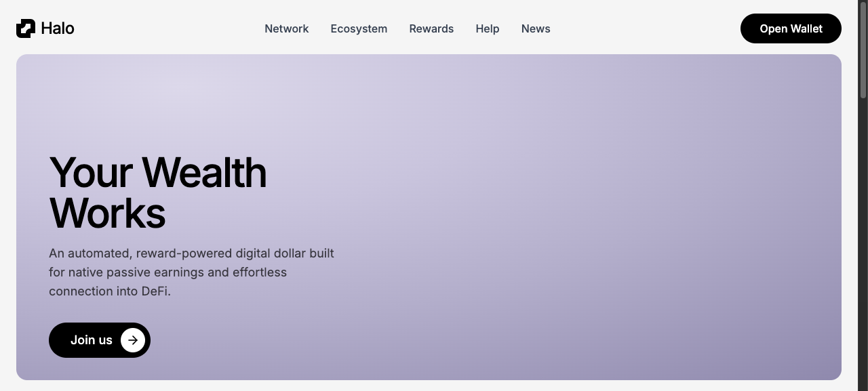This screenshot has width=868, height=391.
Task: Click the page's vertical scrollbar thumb
Action: [863, 51]
